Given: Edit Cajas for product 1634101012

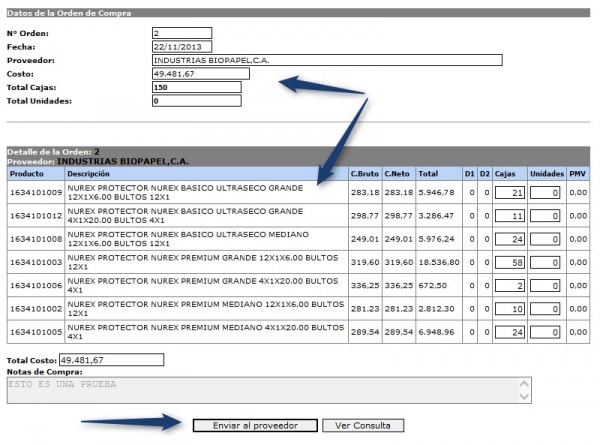Looking at the screenshot, I should (x=510, y=216).
